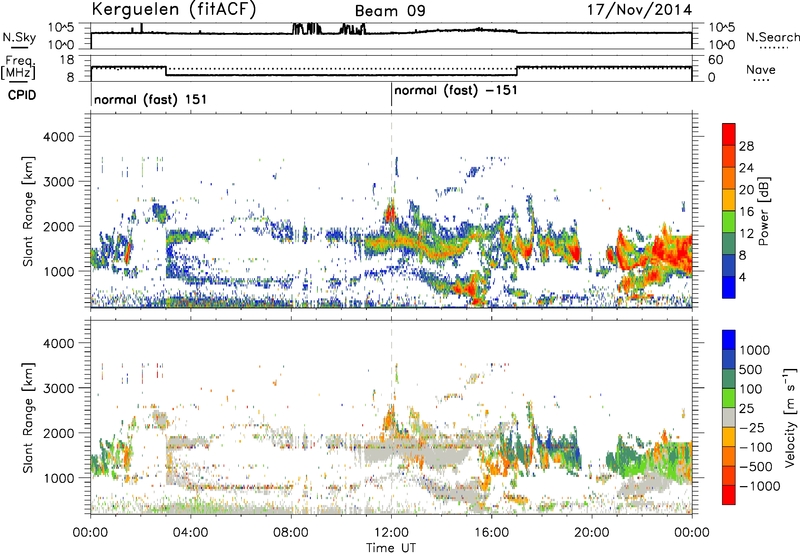This screenshot has height=554, width=800.
Task: Click the 28 tick on Power colorbar
Action: [746, 146]
